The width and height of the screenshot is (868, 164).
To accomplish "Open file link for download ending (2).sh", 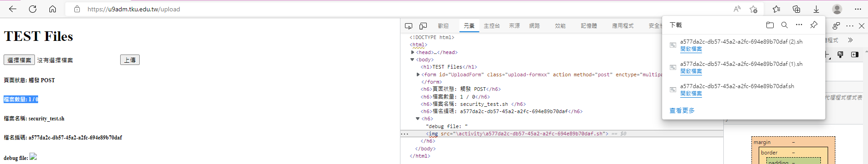I will pos(691,49).
